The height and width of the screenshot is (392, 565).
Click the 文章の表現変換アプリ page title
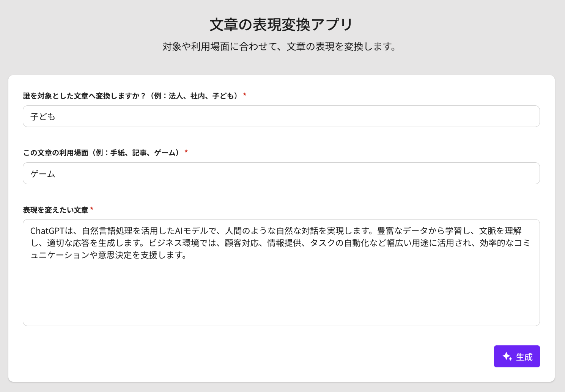pyautogui.click(x=281, y=25)
